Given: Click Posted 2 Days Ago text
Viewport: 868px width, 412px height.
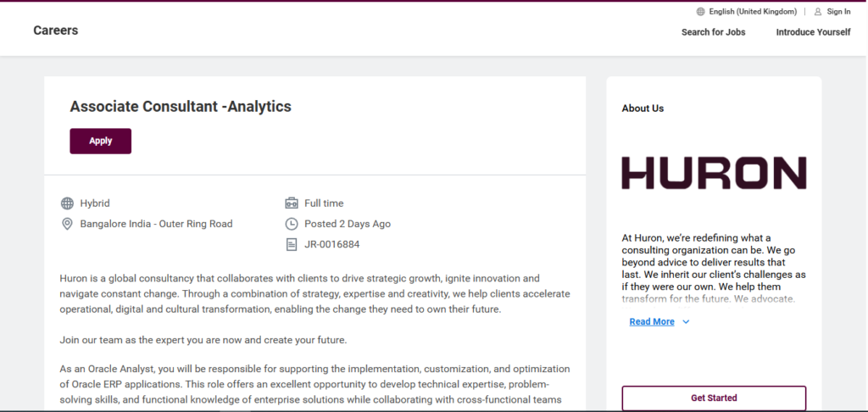Looking at the screenshot, I should point(347,225).
